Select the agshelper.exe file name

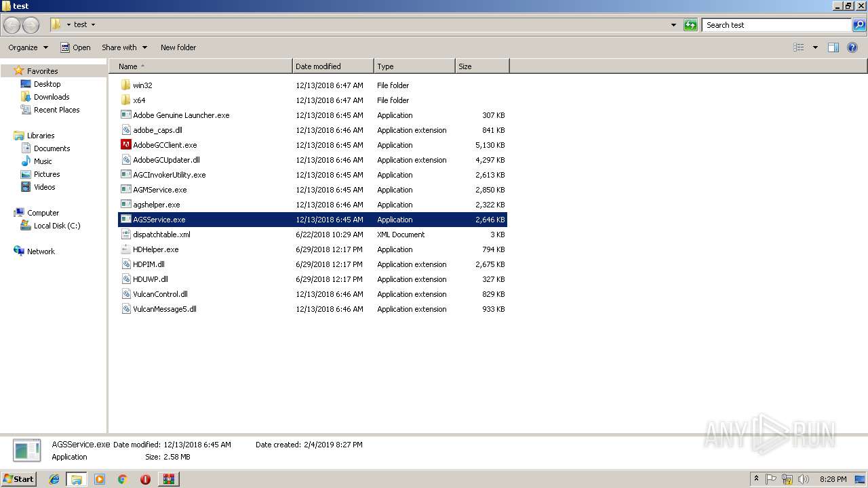coord(156,205)
